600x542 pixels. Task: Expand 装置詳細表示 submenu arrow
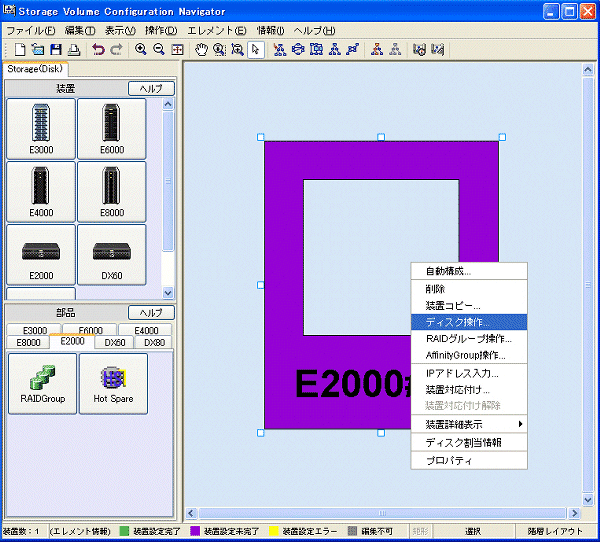coord(519,425)
